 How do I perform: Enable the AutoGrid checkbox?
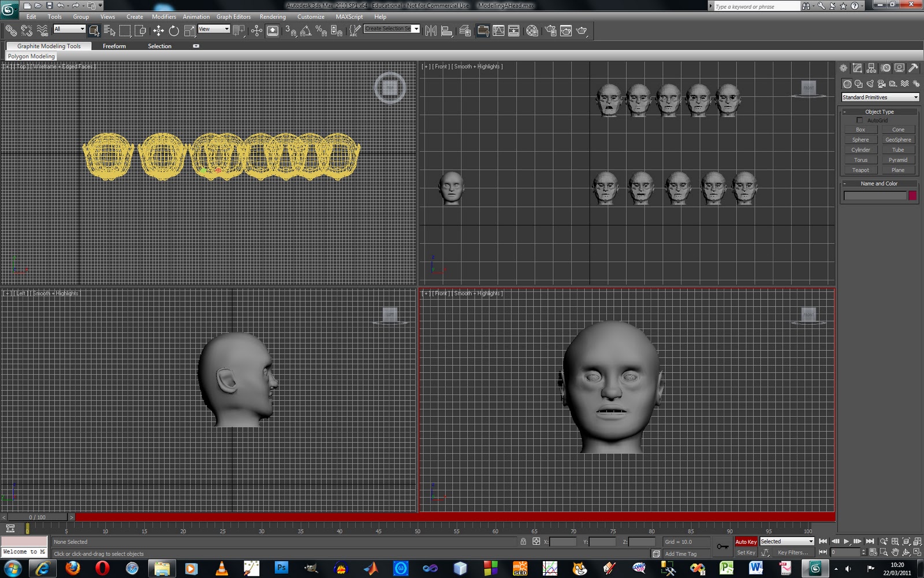click(860, 120)
